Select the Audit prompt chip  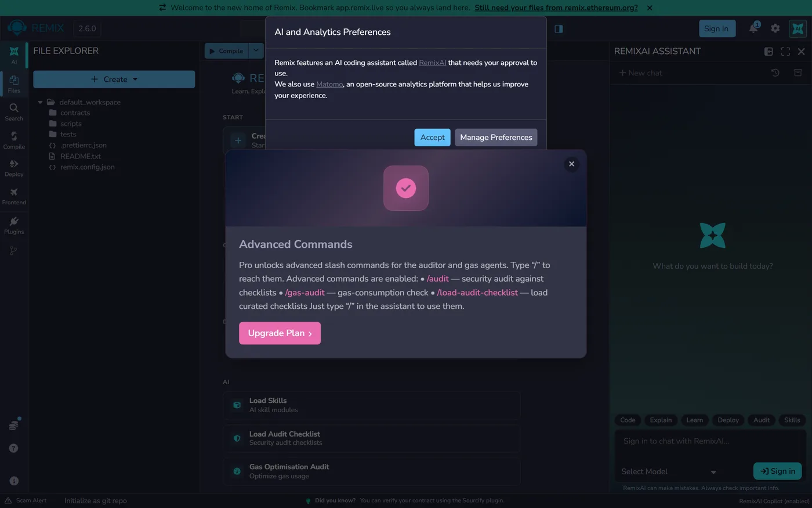coord(762,420)
